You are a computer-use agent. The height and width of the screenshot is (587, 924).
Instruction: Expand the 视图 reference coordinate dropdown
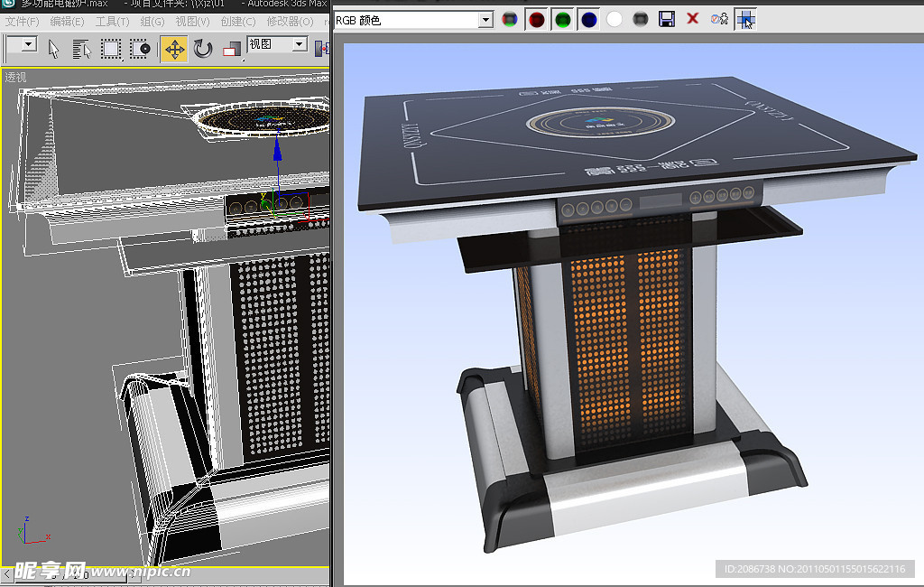point(300,44)
